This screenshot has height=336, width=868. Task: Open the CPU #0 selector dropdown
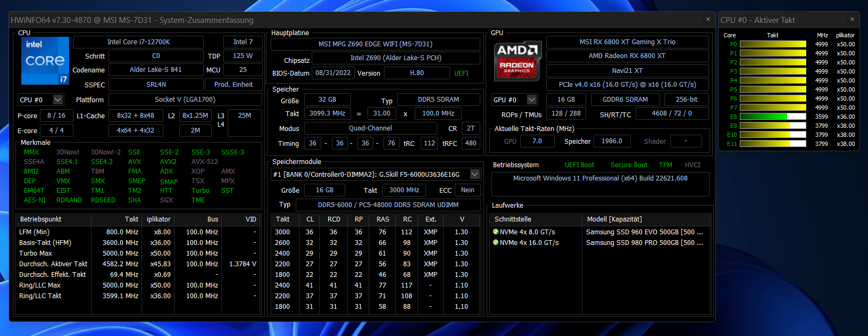[x=58, y=100]
